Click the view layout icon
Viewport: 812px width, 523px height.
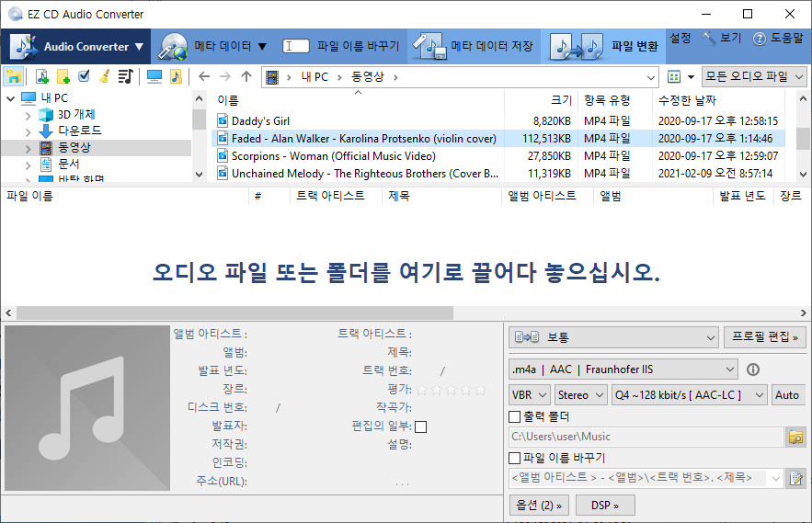tap(674, 77)
